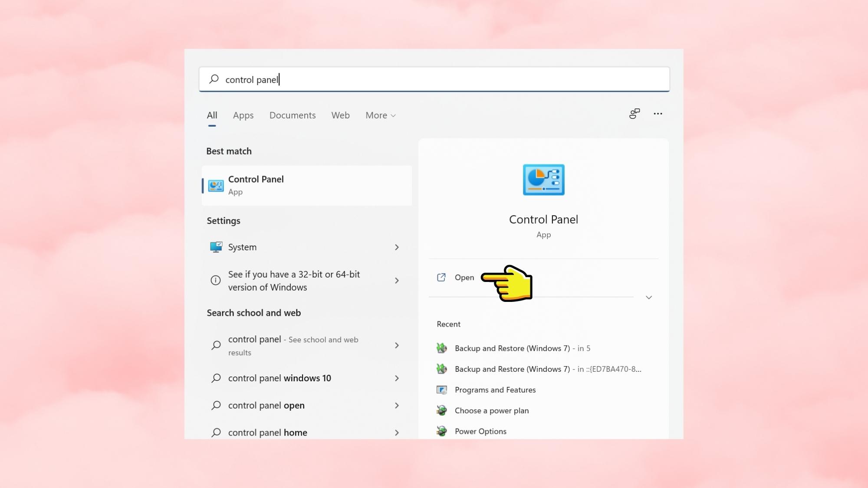
Task: Click the info icon for 32-bit or 64-bit
Action: (x=216, y=280)
